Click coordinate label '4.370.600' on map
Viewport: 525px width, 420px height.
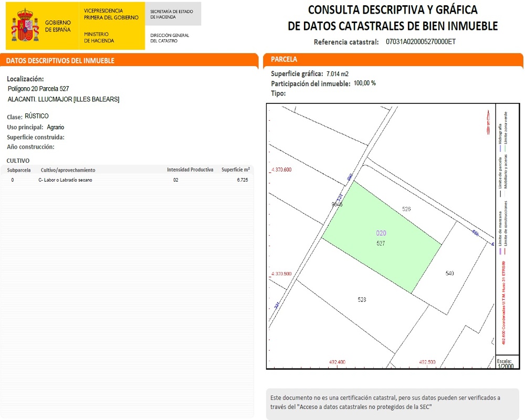[x=281, y=170]
